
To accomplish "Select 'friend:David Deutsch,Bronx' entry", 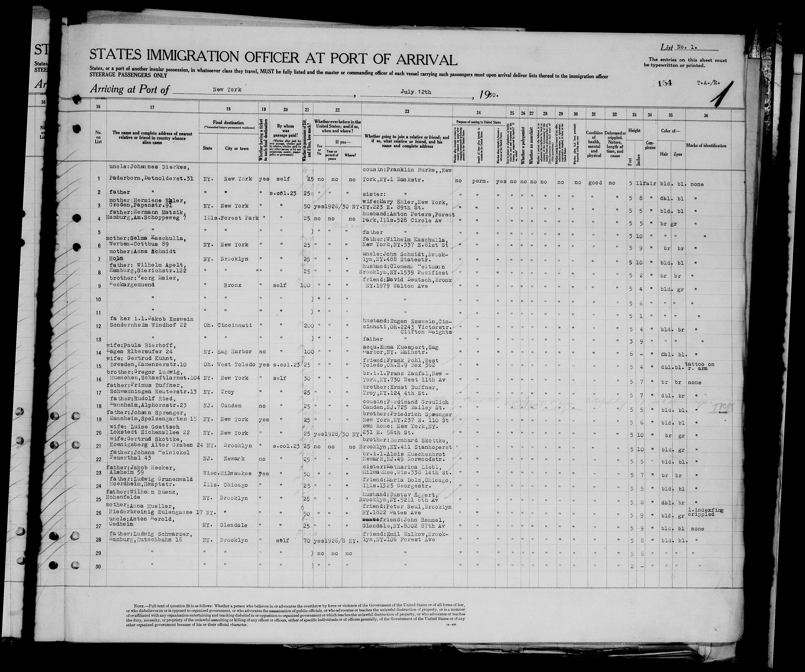I will click(407, 280).
